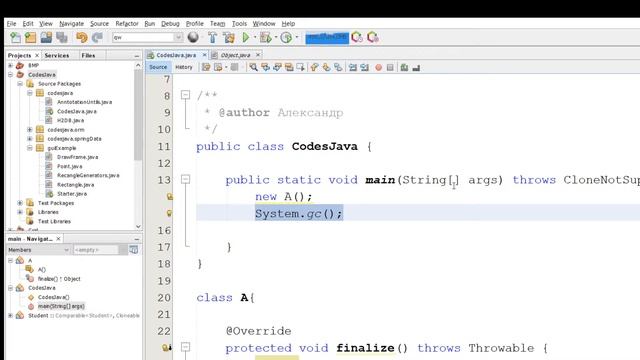
Task: Select AnnotationUntils.java in the project tree
Action: 84,102
